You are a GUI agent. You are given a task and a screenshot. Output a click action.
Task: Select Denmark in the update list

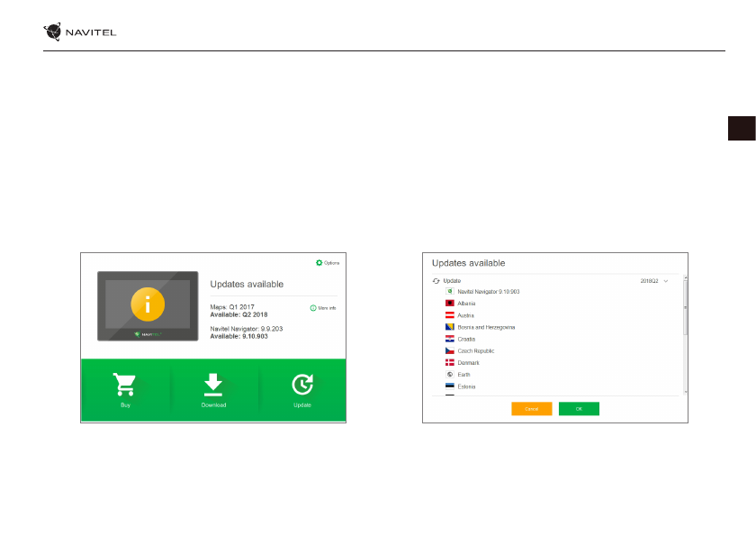point(468,363)
